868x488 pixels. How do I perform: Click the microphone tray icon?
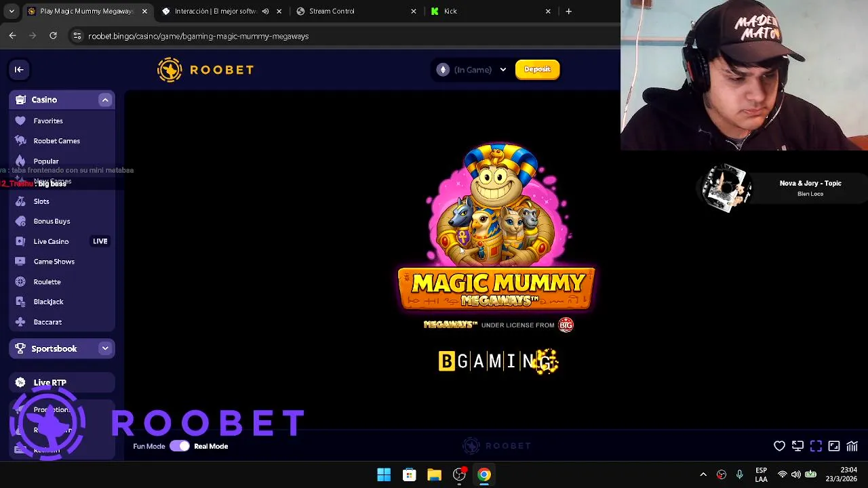(739, 474)
